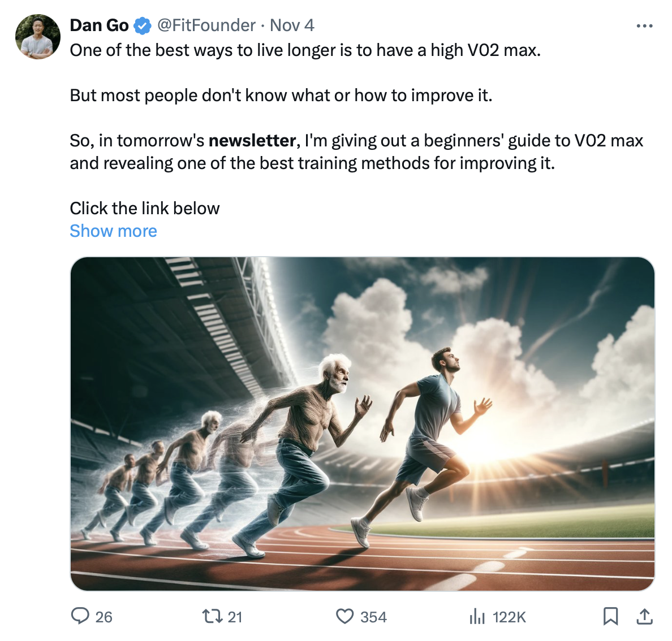Visit the @FitFounder handle link

coord(206,25)
